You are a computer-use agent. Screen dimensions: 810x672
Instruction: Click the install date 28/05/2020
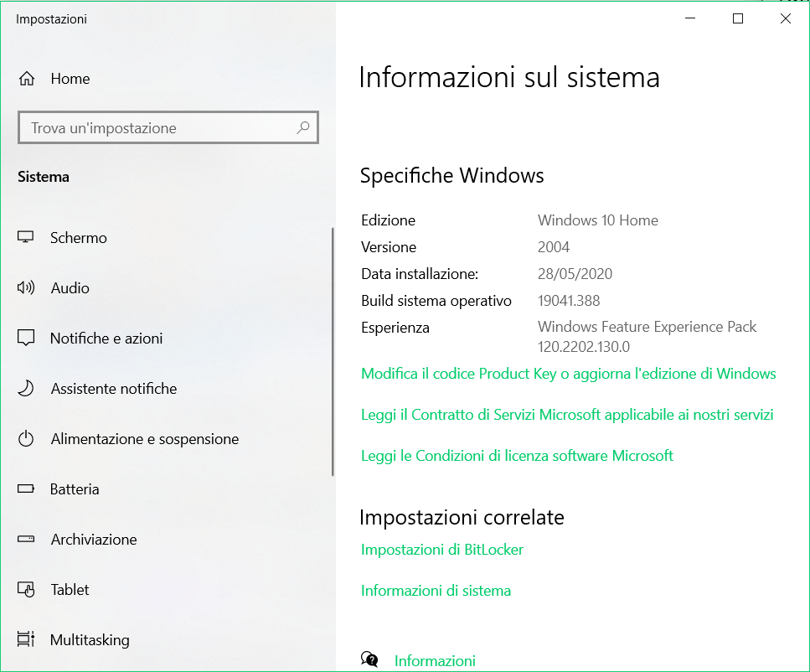[x=575, y=274]
